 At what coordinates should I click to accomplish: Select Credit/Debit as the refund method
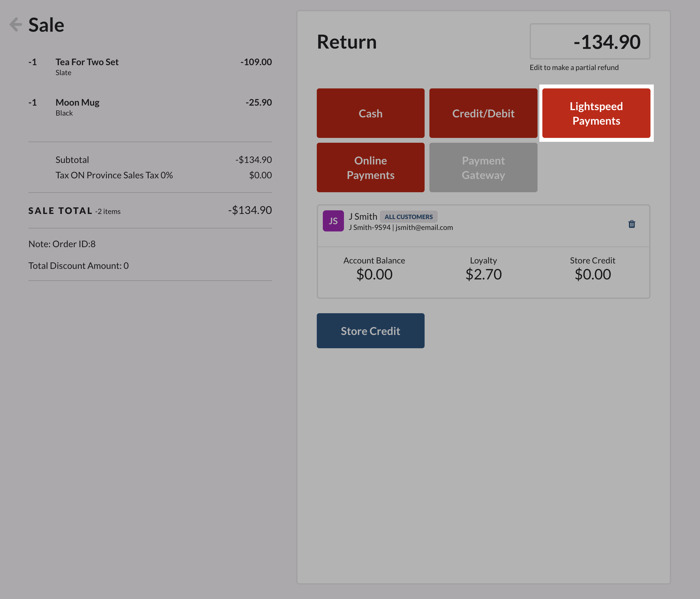click(483, 113)
